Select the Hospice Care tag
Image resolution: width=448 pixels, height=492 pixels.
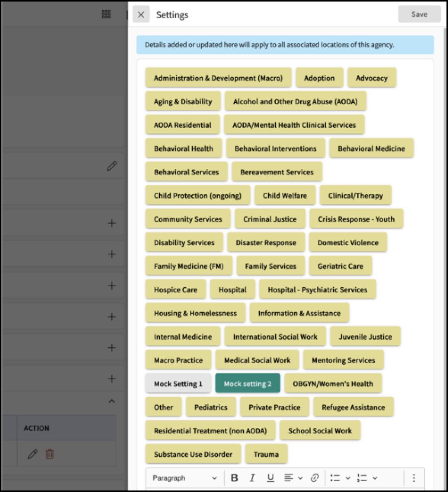[176, 289]
